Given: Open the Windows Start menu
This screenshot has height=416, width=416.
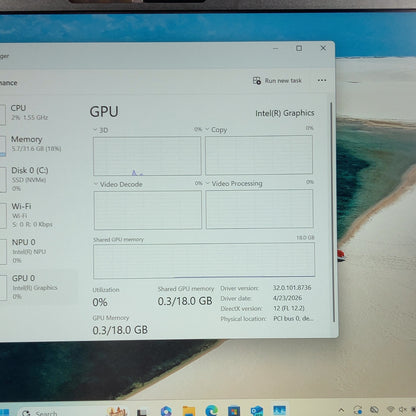Looking at the screenshot, I should 4,412.
